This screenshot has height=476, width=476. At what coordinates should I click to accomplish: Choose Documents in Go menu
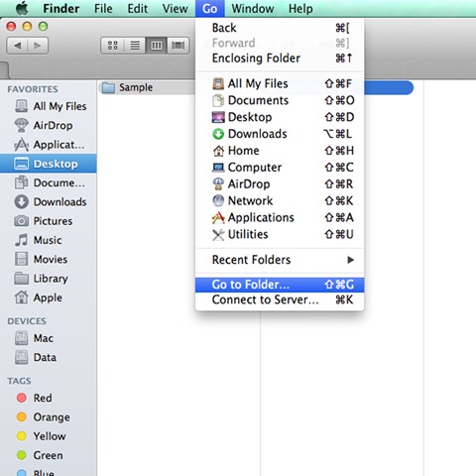pyautogui.click(x=280, y=100)
